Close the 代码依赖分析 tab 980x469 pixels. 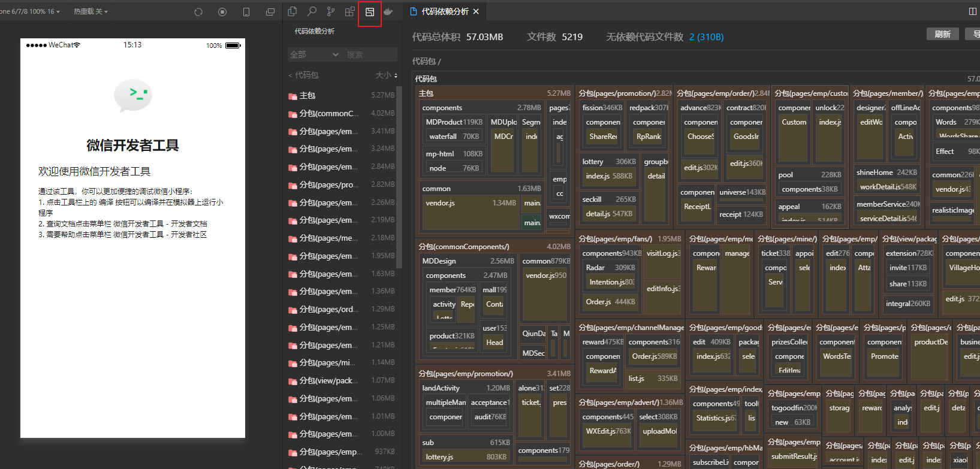[476, 11]
